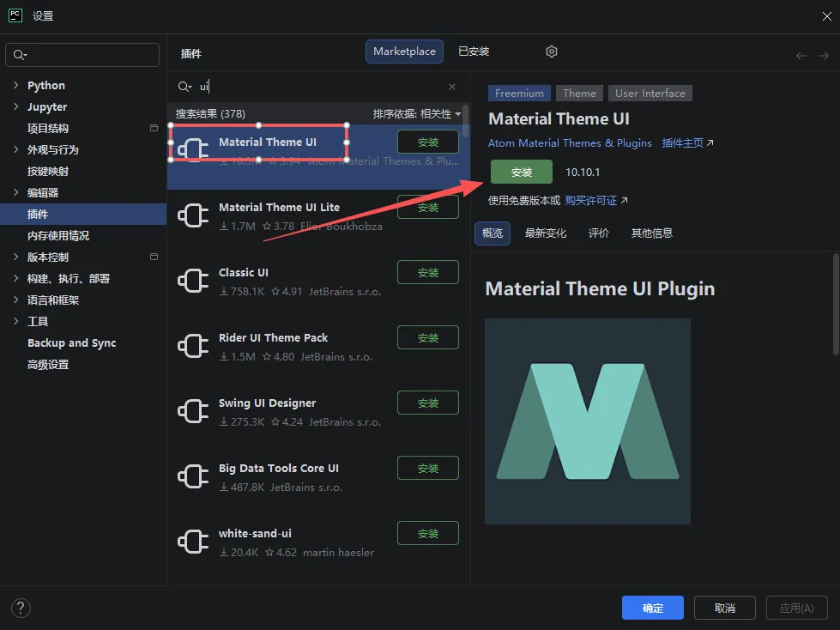Confirm with the 确定 button
Viewport: 840px width, 630px height.
pos(652,608)
